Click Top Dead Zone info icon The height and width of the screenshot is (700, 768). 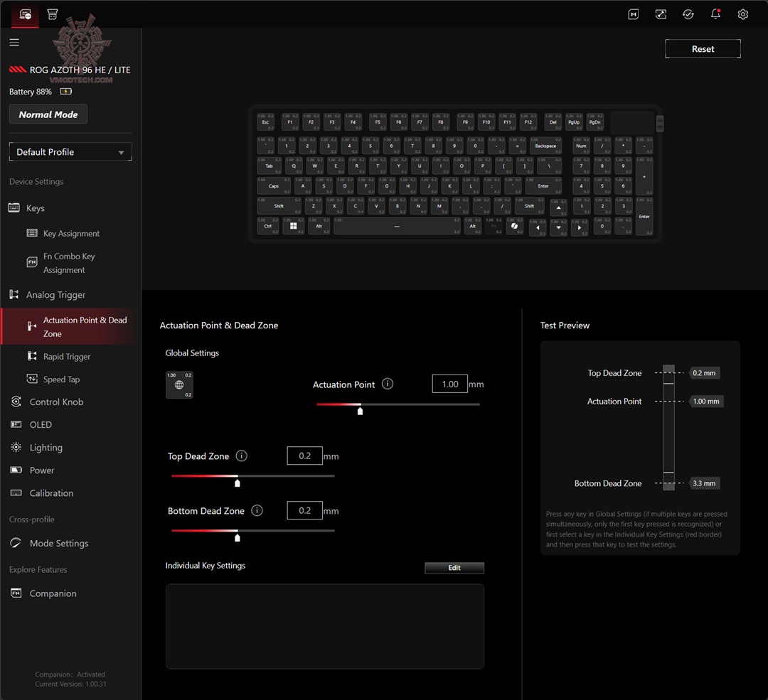click(x=242, y=456)
